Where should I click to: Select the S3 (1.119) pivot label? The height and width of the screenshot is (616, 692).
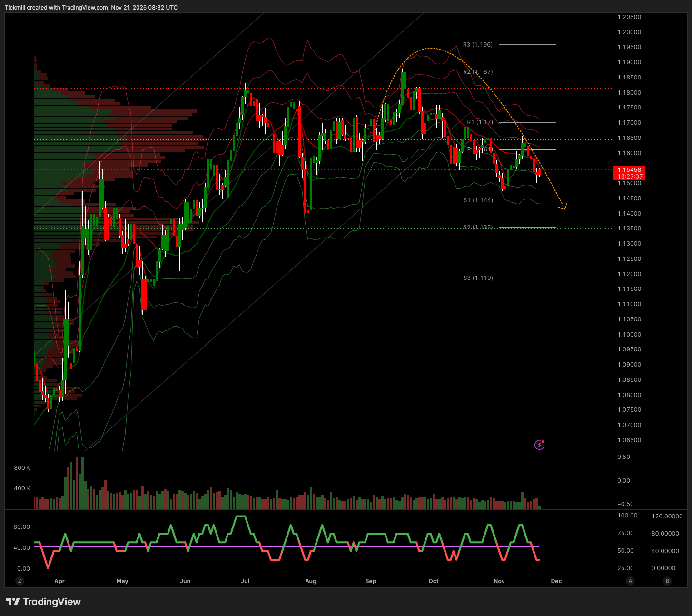tap(478, 278)
